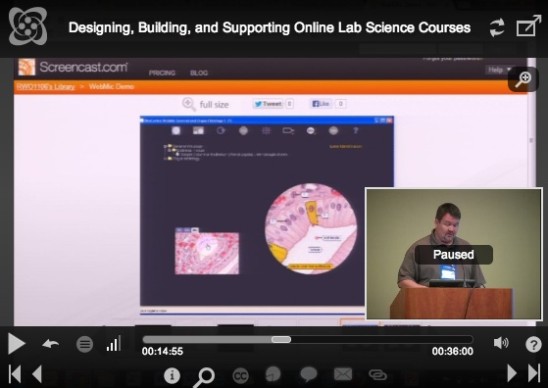
Task: Open the presentation info icon
Action: tap(172, 375)
